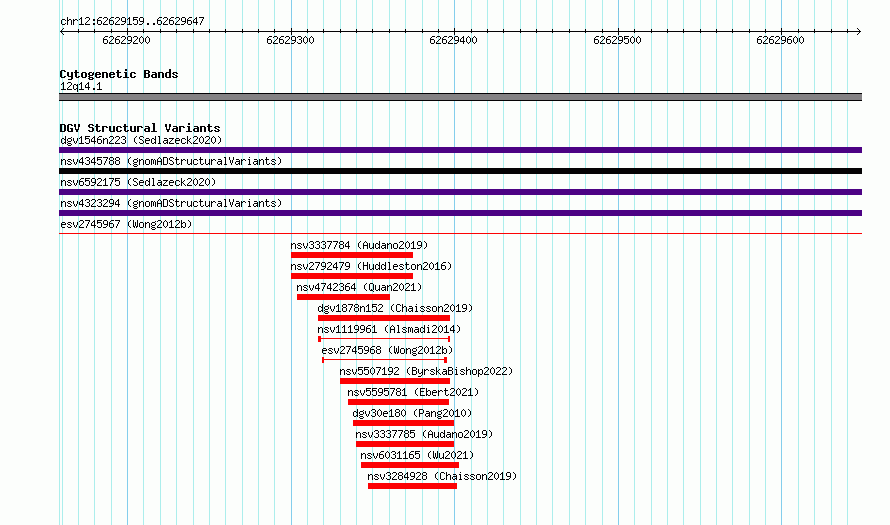Screen dimensions: 890x525
Task: Open the DGV Structural Variants track heading
Action: pyautogui.click(x=140, y=128)
